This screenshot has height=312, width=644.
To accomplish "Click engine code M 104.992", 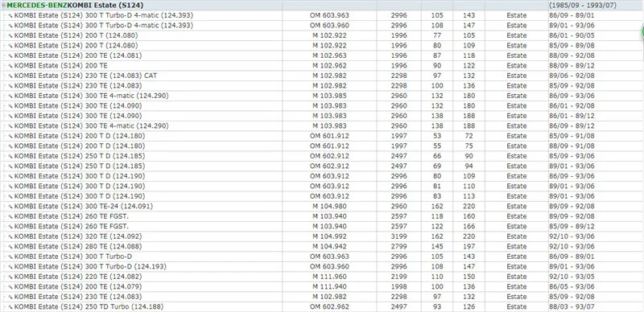I will click(x=329, y=236).
